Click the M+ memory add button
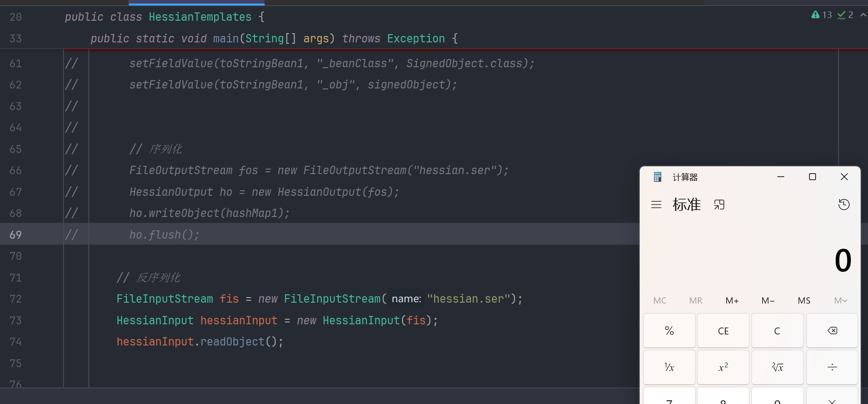The height and width of the screenshot is (404, 868). [x=732, y=301]
